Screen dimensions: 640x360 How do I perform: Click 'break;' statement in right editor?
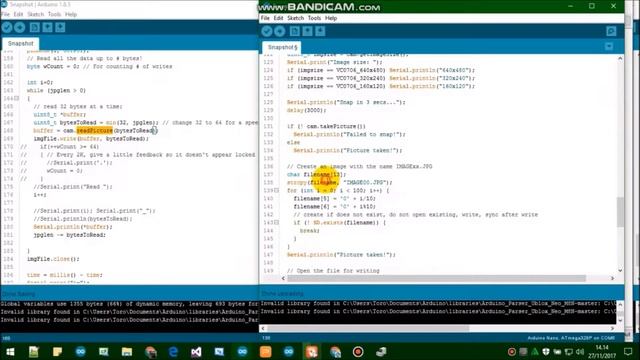click(310, 231)
